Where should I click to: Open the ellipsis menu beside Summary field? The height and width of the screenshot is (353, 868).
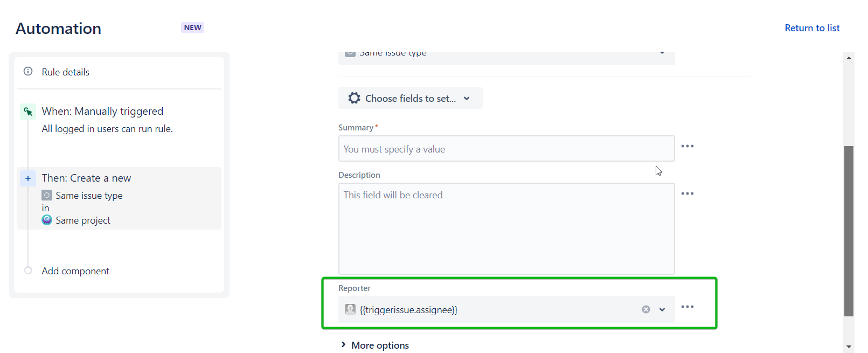pyautogui.click(x=688, y=146)
